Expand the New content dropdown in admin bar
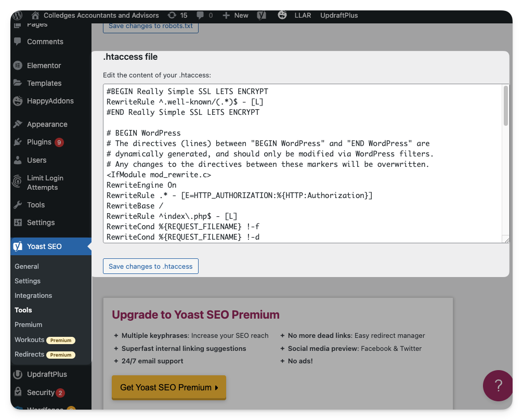 click(x=236, y=15)
